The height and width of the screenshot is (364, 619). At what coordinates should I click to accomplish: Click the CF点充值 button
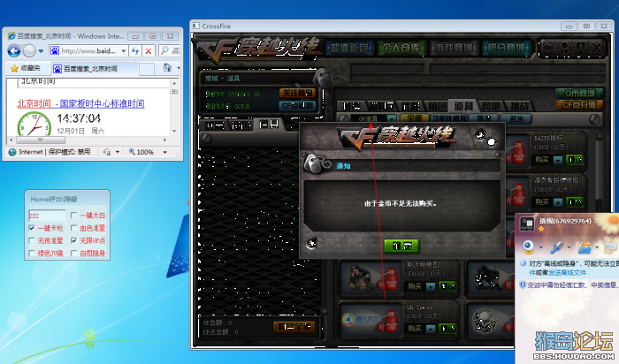(x=579, y=105)
